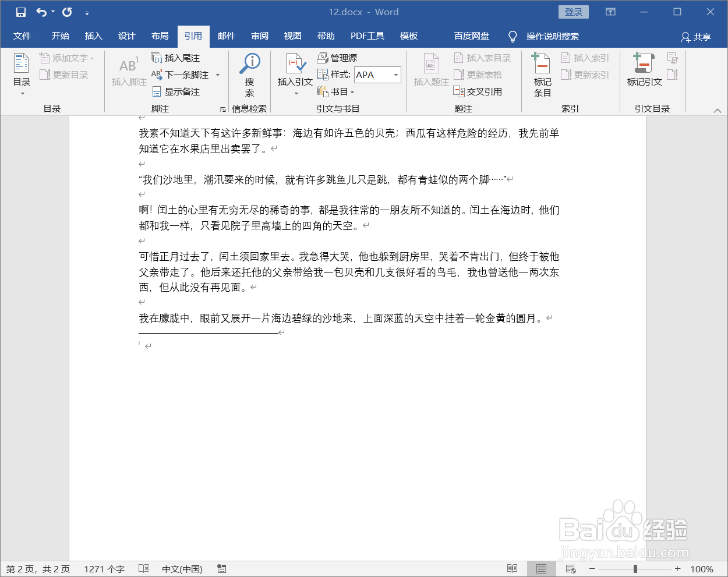
Task: Open the 帮助 tab
Action: (326, 36)
